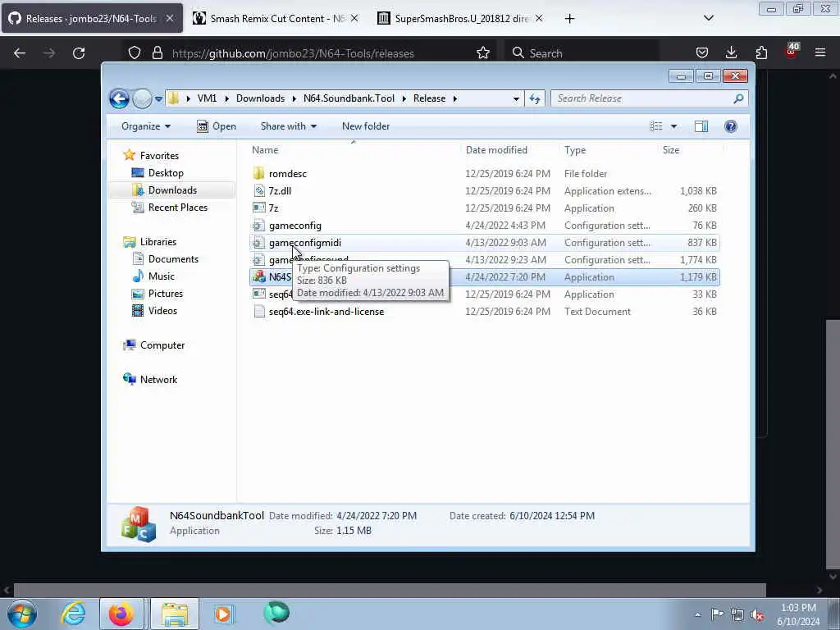Select Downloads in the navigation pane

click(x=172, y=190)
